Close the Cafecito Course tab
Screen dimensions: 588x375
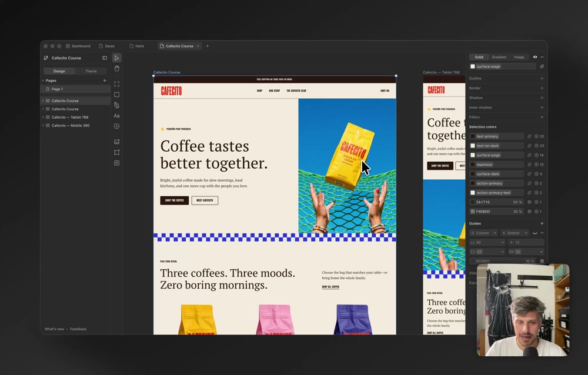pos(198,46)
